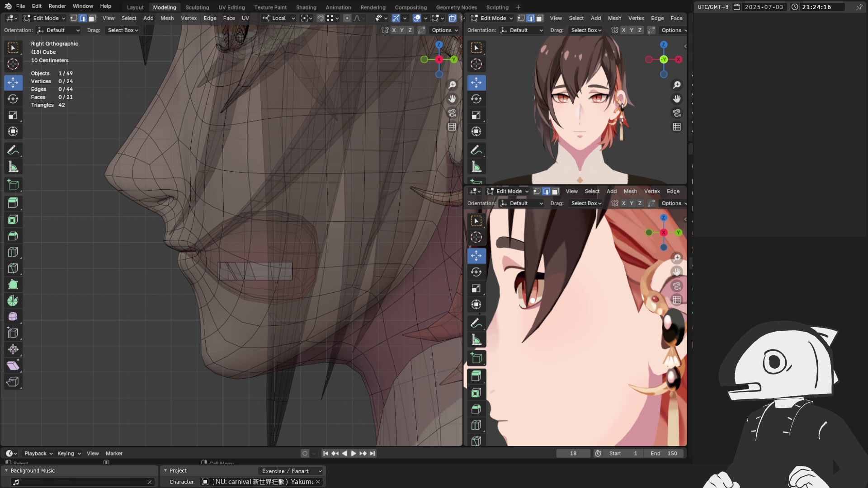This screenshot has width=868, height=488.
Task: Open Orientation Default dropdown in left viewport
Action: tap(59, 30)
